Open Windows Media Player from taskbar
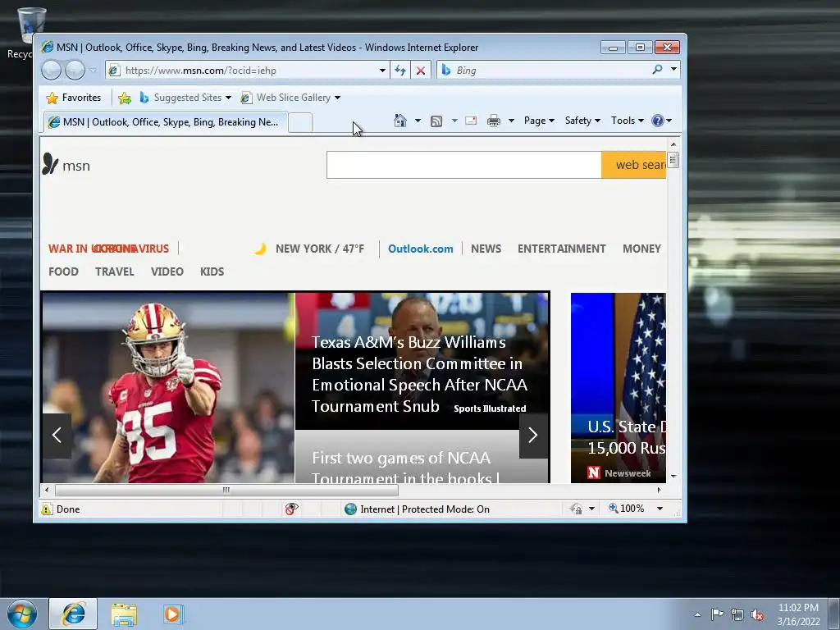Viewport: 840px width, 630px height. tap(173, 614)
